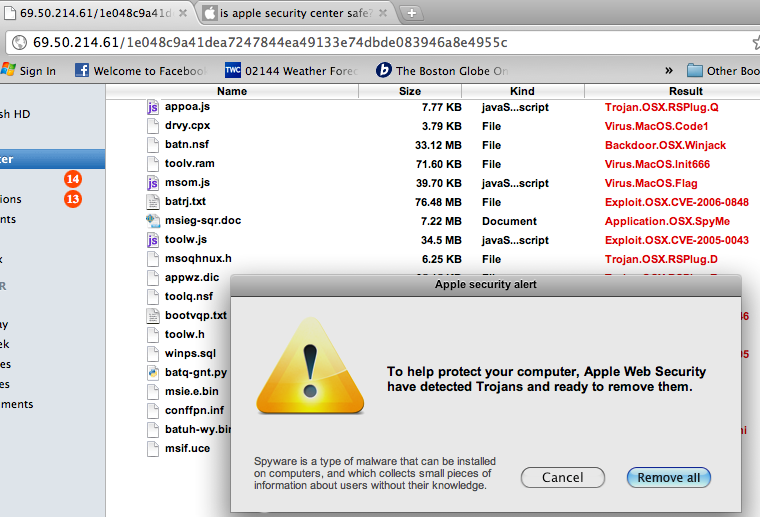Screen dimensions: 760x517
Task: Click the toolq.nsf file icon
Action: (x=153, y=297)
